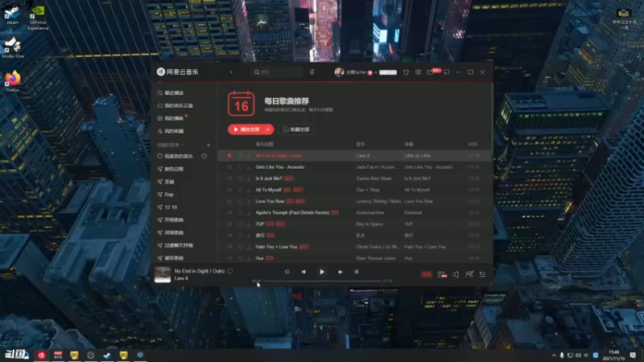Like Apollo's Triumph (Paul Dinletir Remix)

[x=240, y=213]
